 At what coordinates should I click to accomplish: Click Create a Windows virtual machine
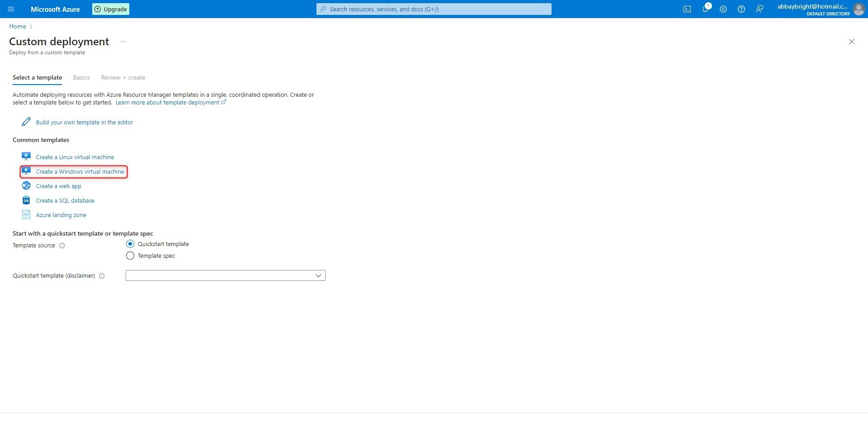[x=80, y=171]
